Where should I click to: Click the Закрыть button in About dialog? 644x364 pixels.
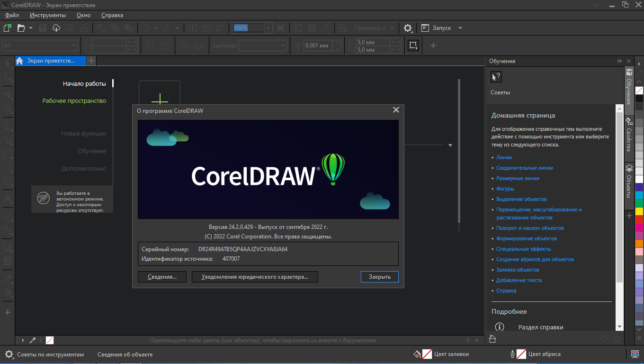pos(380,277)
